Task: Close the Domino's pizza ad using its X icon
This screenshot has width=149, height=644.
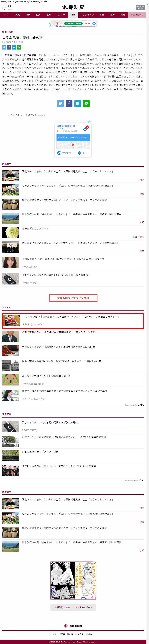Action: tap(91, 122)
